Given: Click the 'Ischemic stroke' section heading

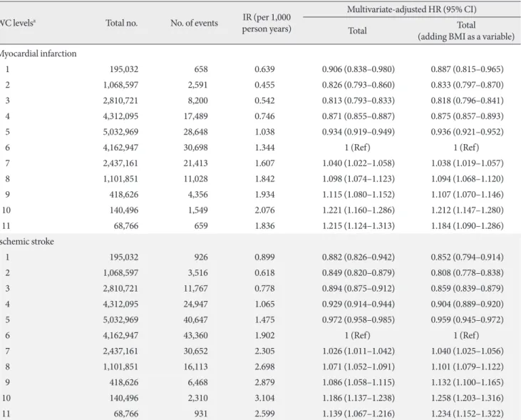Looking at the screenshot, I should pyautogui.click(x=26, y=242).
